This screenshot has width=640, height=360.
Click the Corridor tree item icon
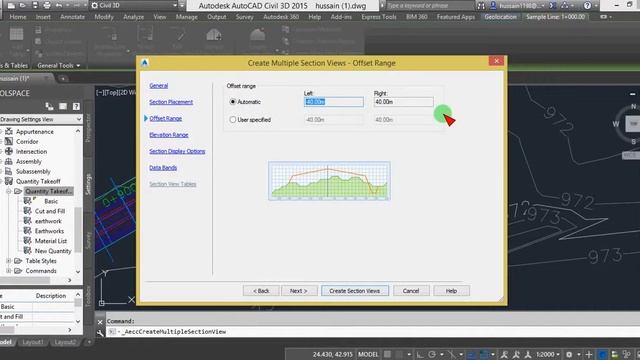[x=9, y=141]
